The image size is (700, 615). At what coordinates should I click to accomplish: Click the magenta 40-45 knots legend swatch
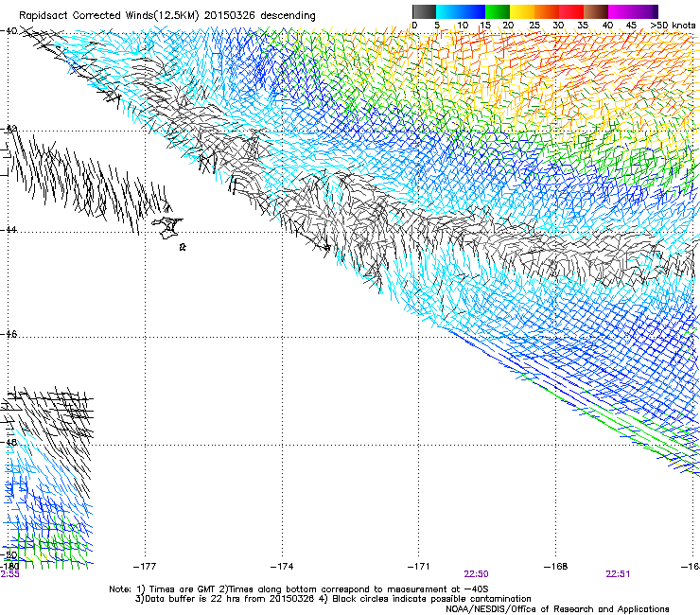point(621,11)
